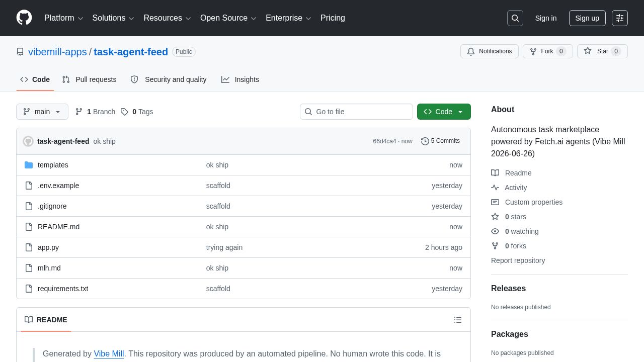The width and height of the screenshot is (644, 362).
Task: Open the Packages heading link
Action: point(510,334)
